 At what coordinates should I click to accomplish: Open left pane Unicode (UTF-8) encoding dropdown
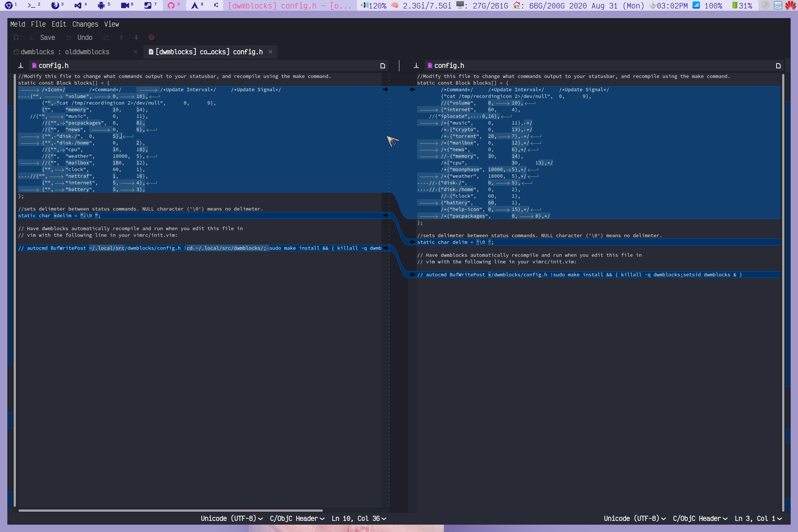232,518
